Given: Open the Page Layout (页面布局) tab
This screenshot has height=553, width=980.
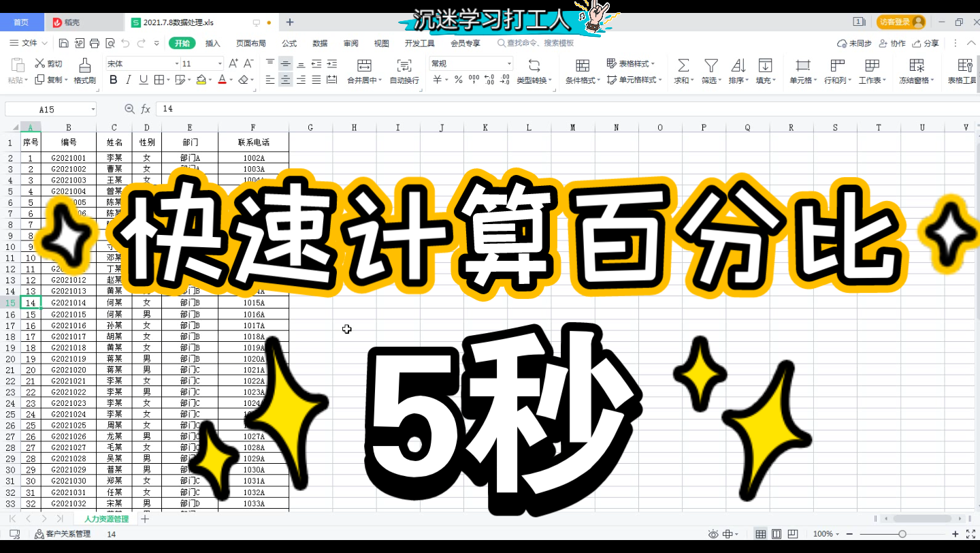Looking at the screenshot, I should click(x=251, y=43).
